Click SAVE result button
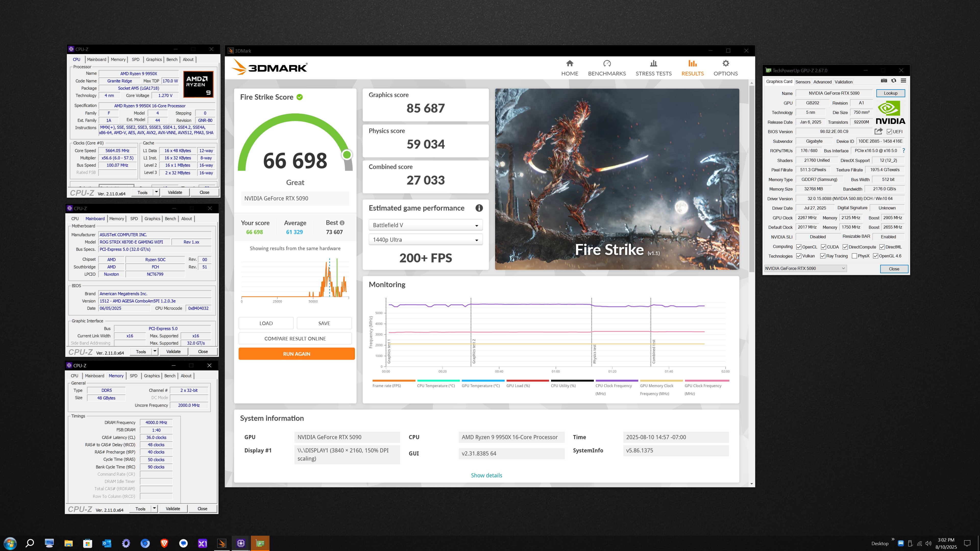980x551 pixels. [x=324, y=323]
